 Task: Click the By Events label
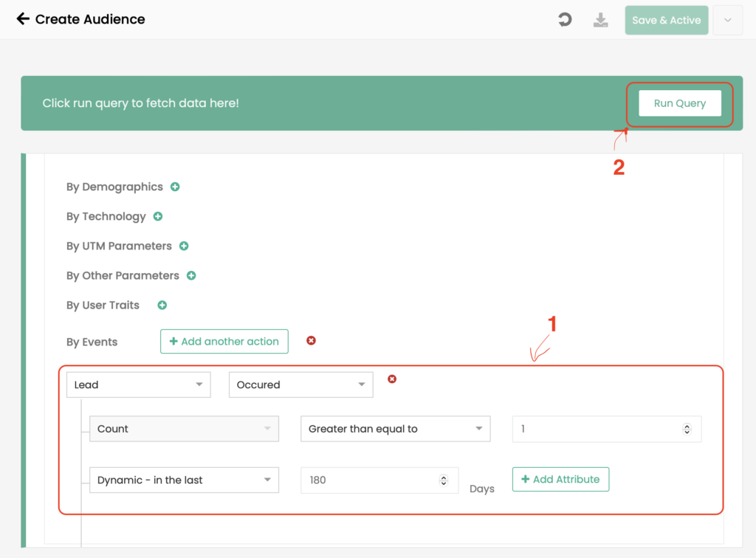tap(92, 342)
